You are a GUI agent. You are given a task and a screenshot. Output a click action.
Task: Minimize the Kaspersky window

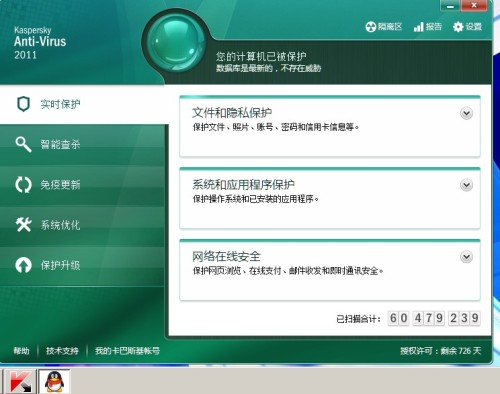coord(450,6)
